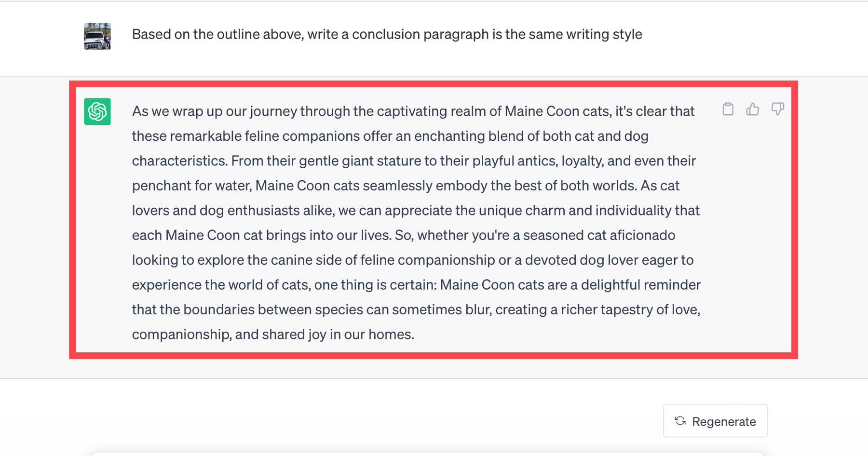Click the line starting "looking to explore the canine"
This screenshot has height=456, width=868.
(x=412, y=260)
